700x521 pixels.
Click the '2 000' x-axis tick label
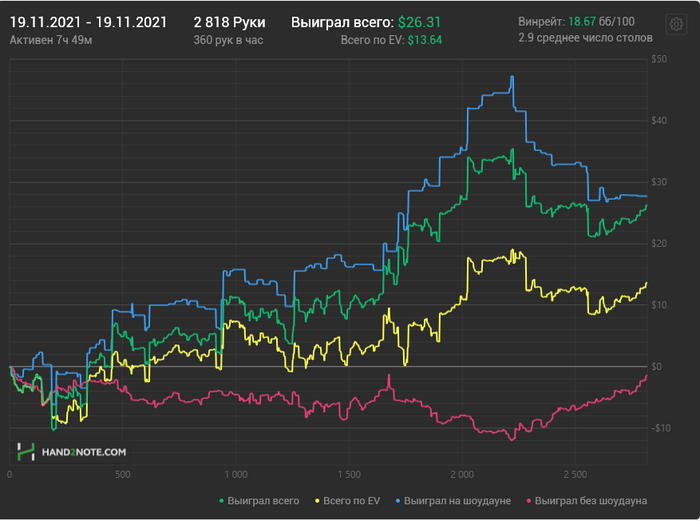pyautogui.click(x=462, y=475)
